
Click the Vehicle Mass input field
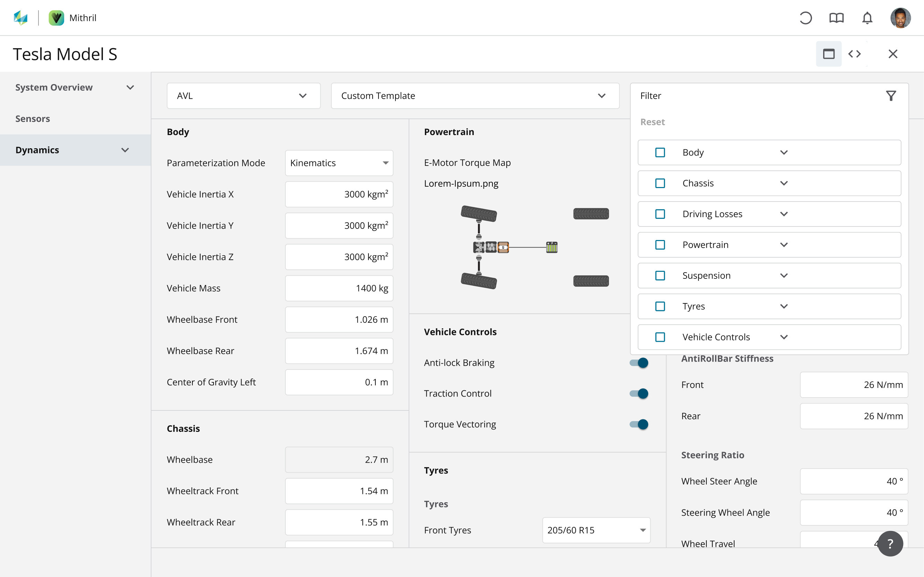(x=339, y=288)
